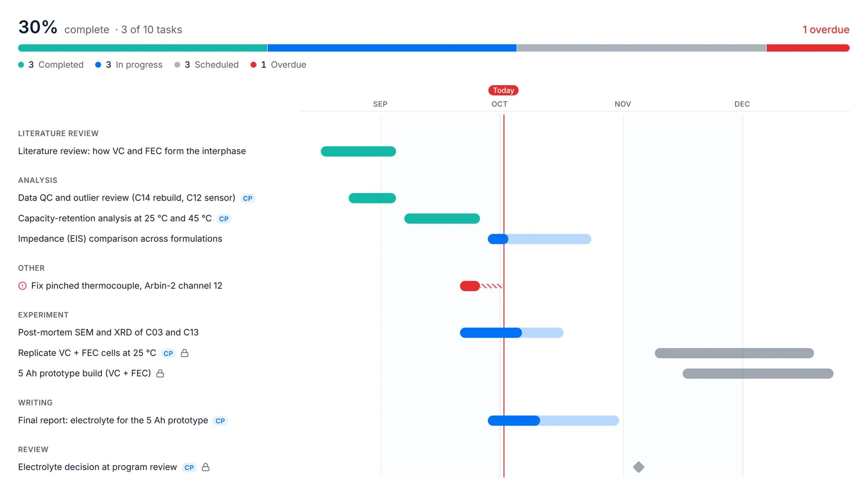868x496 pixels.
Task: Select the Data QC completed Gantt bar
Action: 372,198
